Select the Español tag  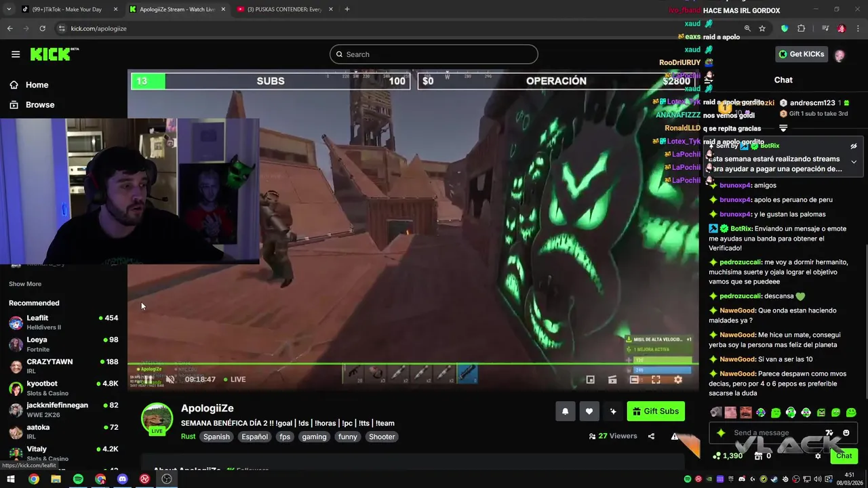click(x=255, y=436)
